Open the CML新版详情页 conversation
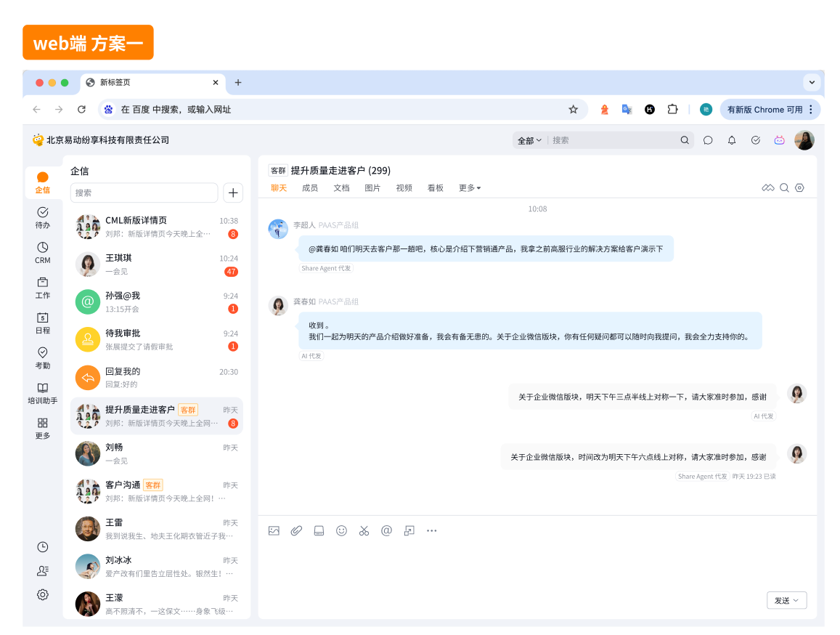840x635 pixels. coord(156,227)
